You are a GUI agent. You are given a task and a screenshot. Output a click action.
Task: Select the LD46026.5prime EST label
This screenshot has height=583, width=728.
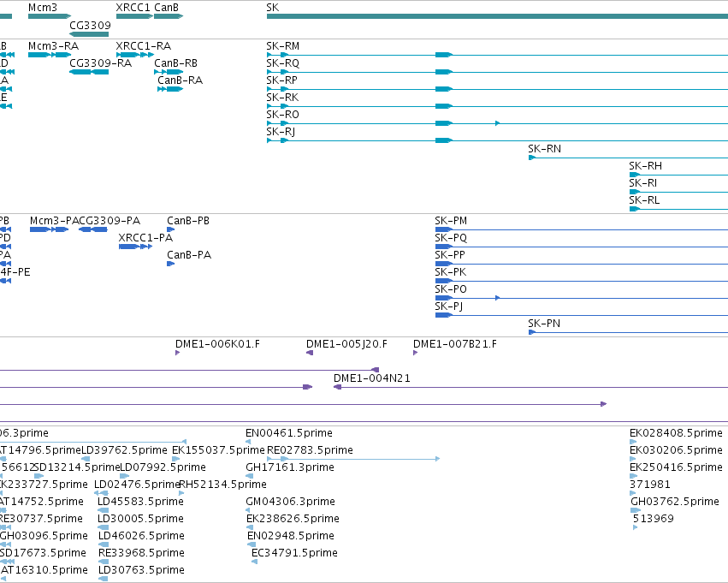pyautogui.click(x=141, y=536)
